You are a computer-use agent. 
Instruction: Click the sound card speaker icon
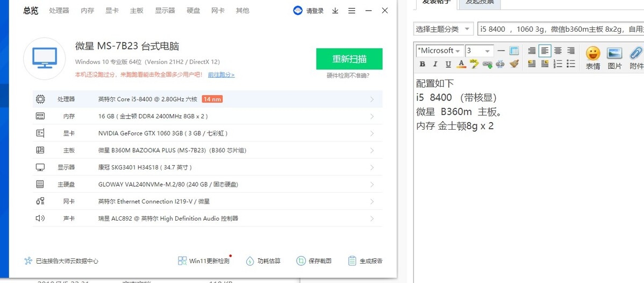[40, 218]
